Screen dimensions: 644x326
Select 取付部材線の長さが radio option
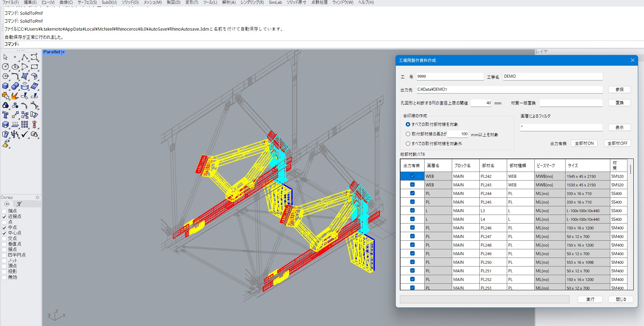pyautogui.click(x=408, y=134)
